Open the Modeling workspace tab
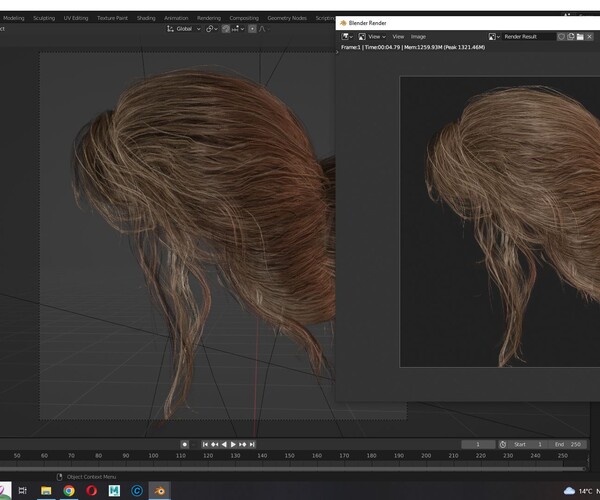Image resolution: width=600 pixels, height=500 pixels. [x=13, y=18]
